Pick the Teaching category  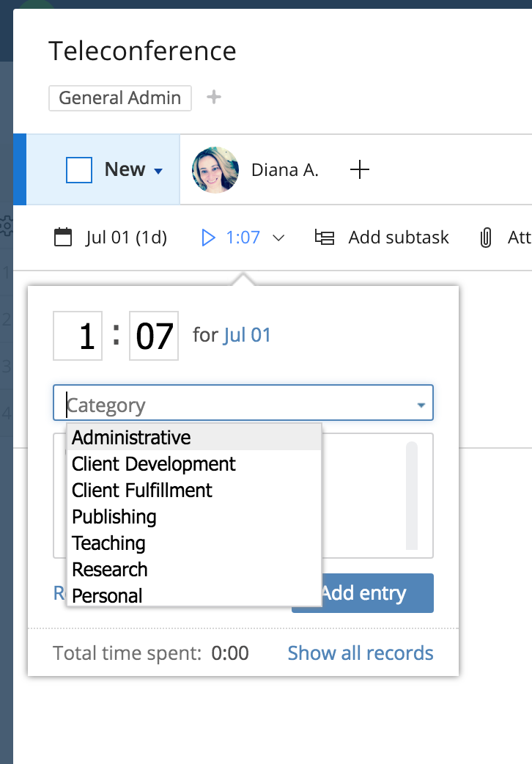tap(108, 543)
